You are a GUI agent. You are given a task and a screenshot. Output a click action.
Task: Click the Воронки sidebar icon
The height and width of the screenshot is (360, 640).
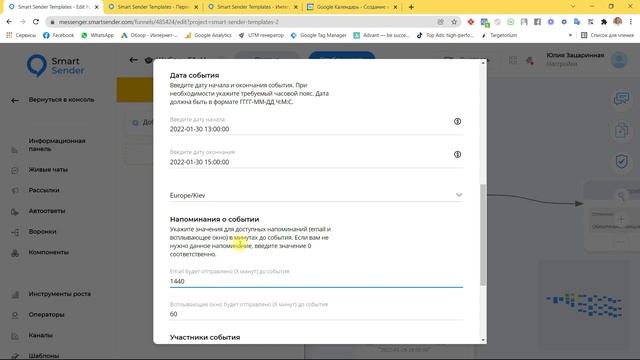[15, 232]
